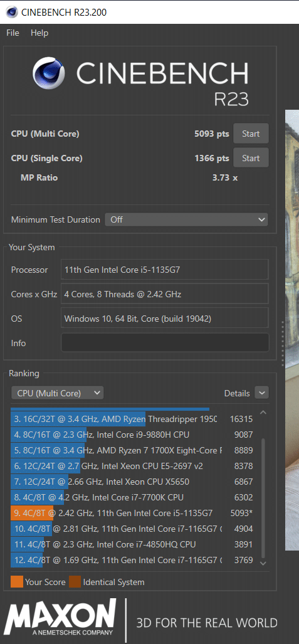Viewport: 299px width, 644px height.
Task: Open the Minimum Test Duration dropdown
Action: click(186, 219)
